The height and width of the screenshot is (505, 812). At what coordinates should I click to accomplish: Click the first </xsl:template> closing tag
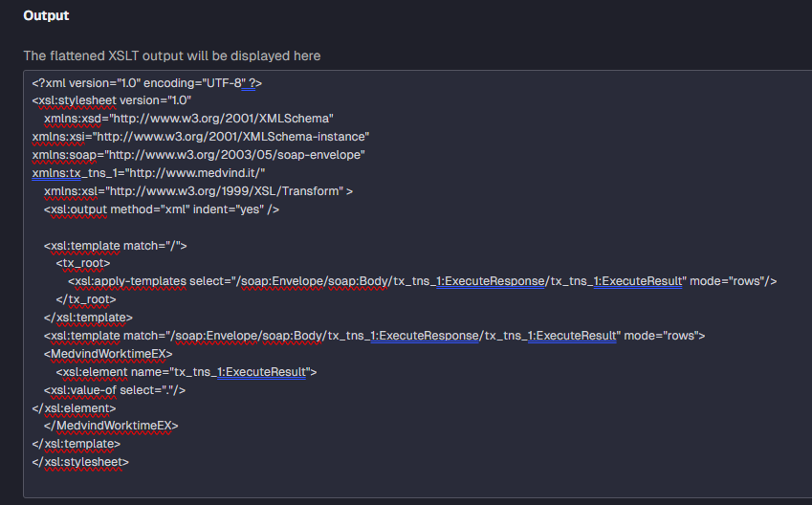pos(89,318)
